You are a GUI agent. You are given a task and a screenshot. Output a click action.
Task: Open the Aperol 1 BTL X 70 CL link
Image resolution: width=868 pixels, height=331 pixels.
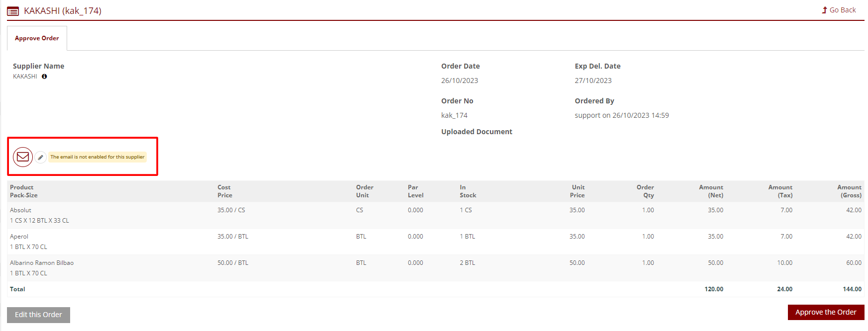pyautogui.click(x=28, y=247)
